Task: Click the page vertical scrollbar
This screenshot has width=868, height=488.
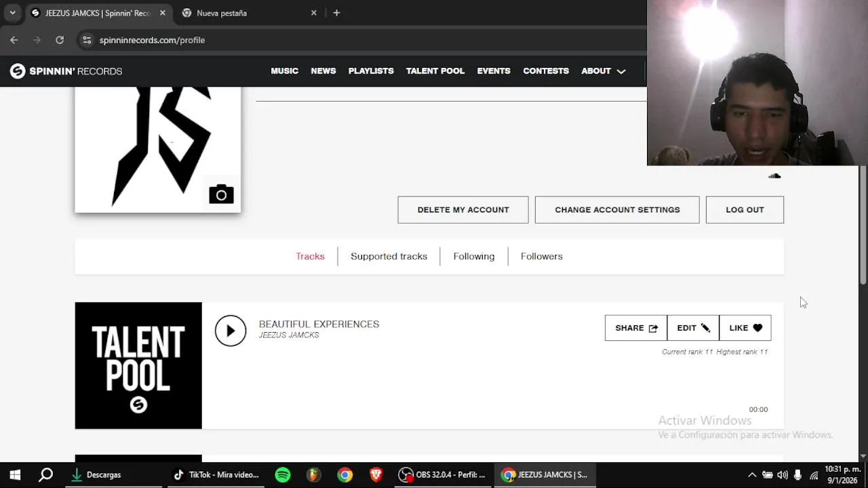Action: coord(863,224)
